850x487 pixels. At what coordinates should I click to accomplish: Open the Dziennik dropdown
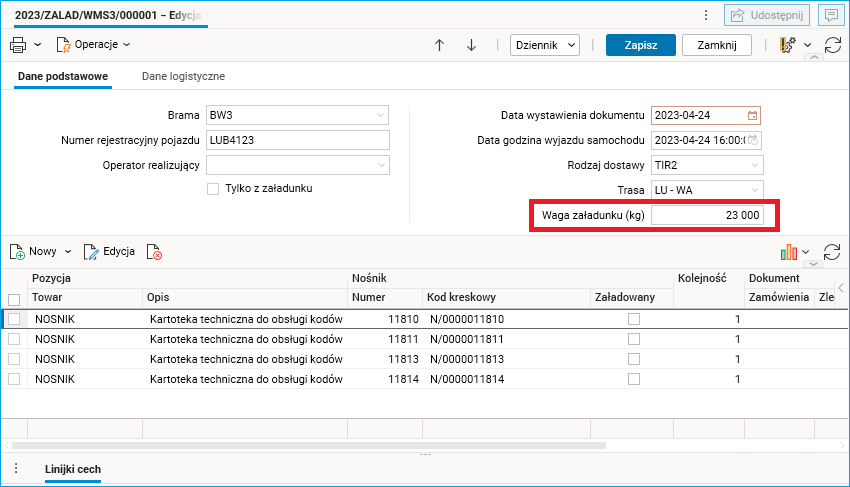pos(544,45)
